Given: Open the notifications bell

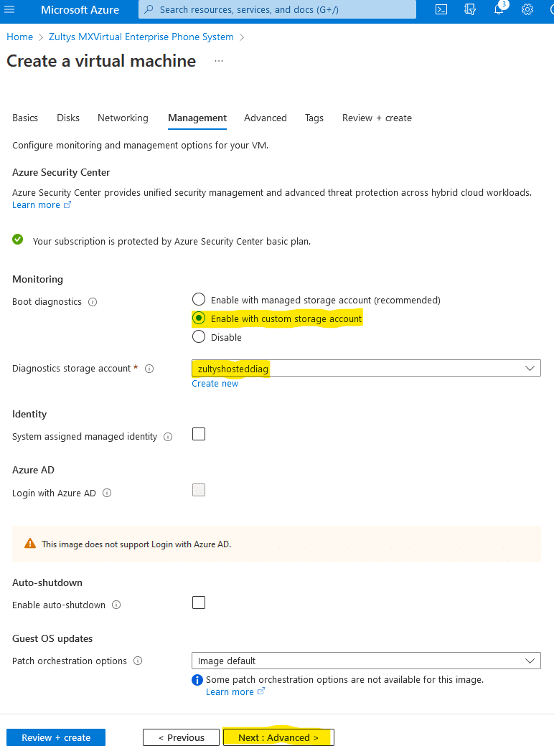Looking at the screenshot, I should tap(499, 9).
